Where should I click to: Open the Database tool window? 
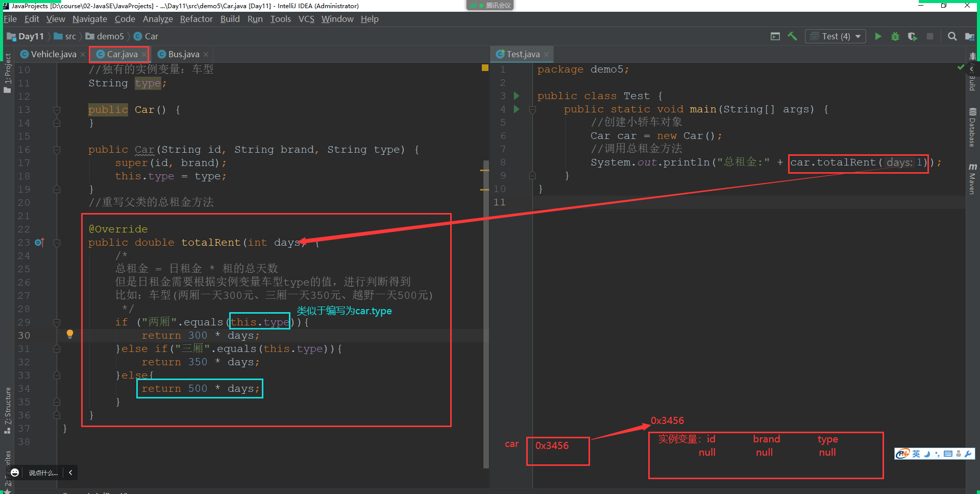click(972, 128)
